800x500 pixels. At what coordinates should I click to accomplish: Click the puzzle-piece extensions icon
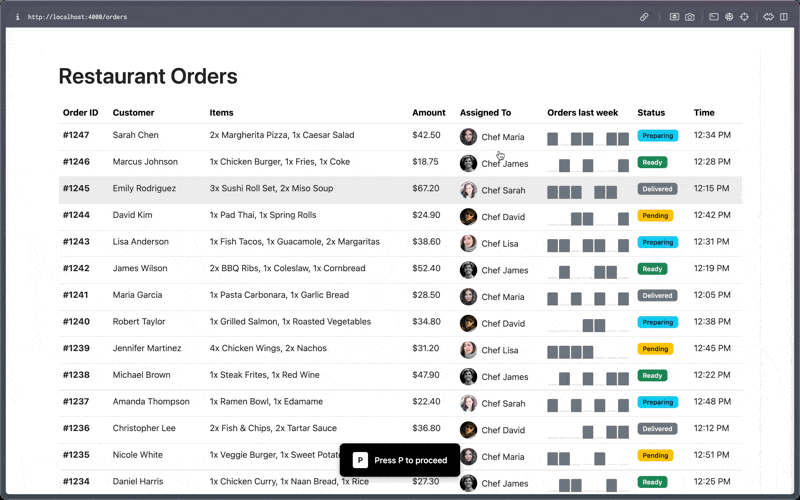click(769, 17)
